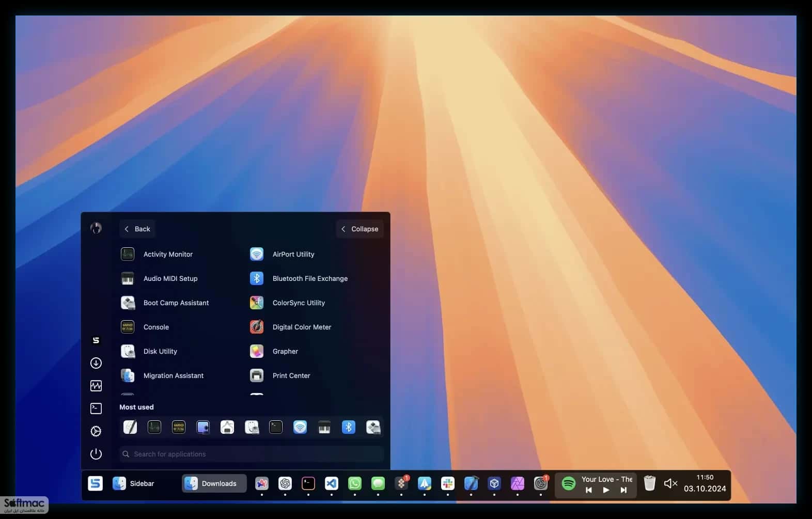Play the current Spotify track

point(606,490)
